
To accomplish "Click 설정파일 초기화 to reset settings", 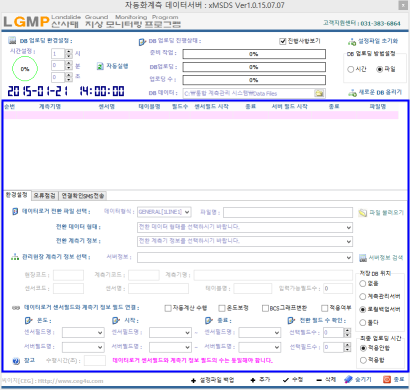I will [373, 41].
